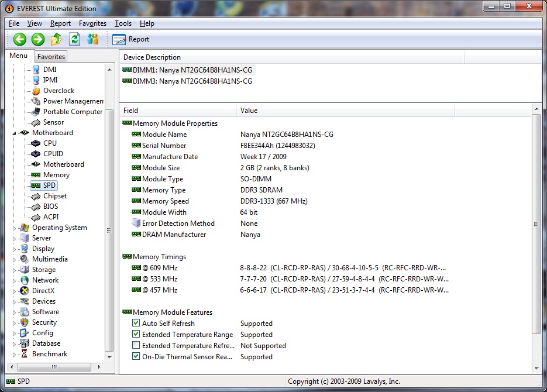Screen dimensions: 547x392
Task: Expand the Network node
Action: pyautogui.click(x=14, y=281)
